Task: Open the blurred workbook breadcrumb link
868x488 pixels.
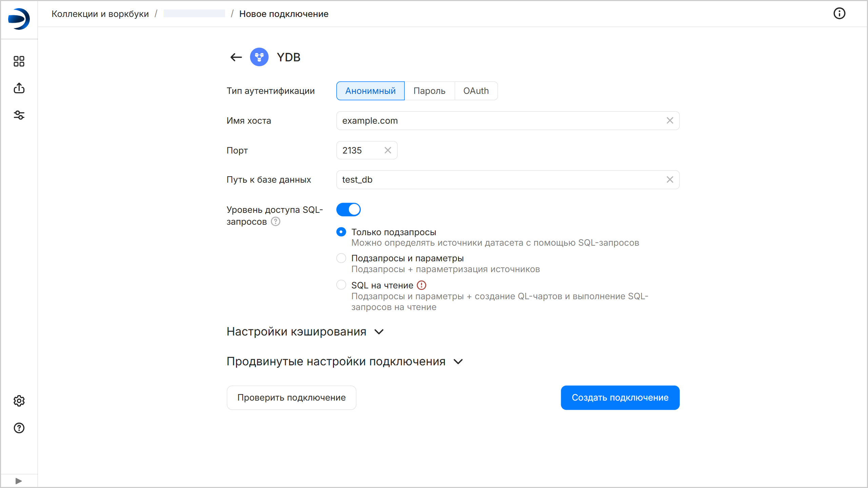Action: (194, 14)
